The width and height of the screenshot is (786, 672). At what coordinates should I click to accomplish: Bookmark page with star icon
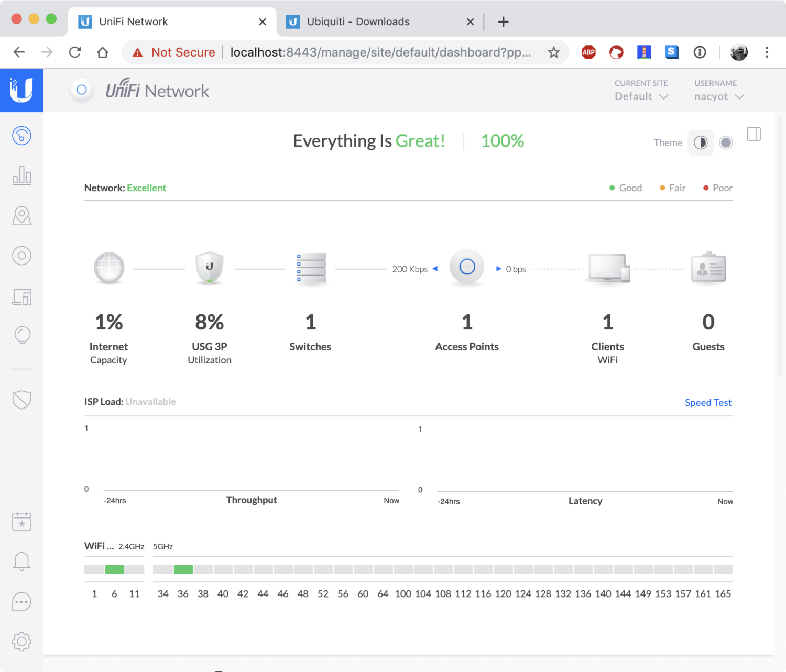click(x=554, y=52)
